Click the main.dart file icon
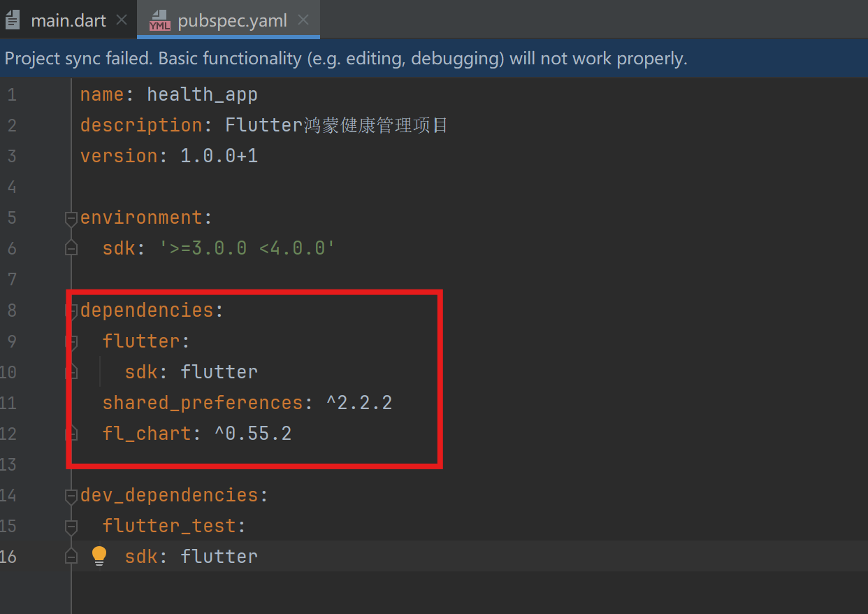 pyautogui.click(x=12, y=20)
